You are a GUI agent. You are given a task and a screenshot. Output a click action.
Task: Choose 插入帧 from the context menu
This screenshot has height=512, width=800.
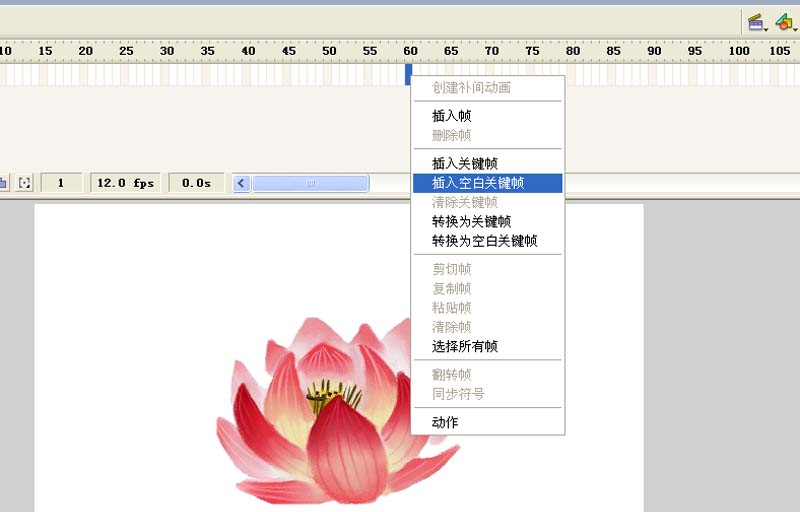(x=487, y=116)
